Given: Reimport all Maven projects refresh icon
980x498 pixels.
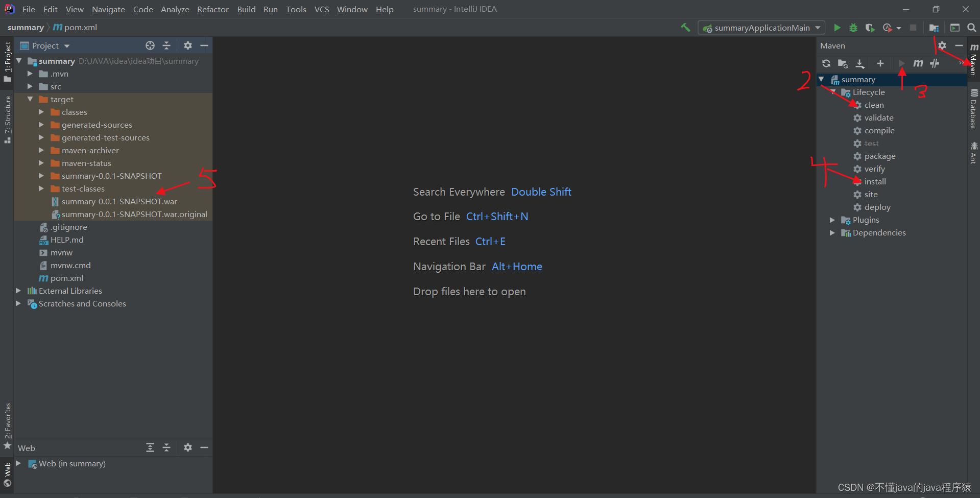Looking at the screenshot, I should pyautogui.click(x=826, y=63).
